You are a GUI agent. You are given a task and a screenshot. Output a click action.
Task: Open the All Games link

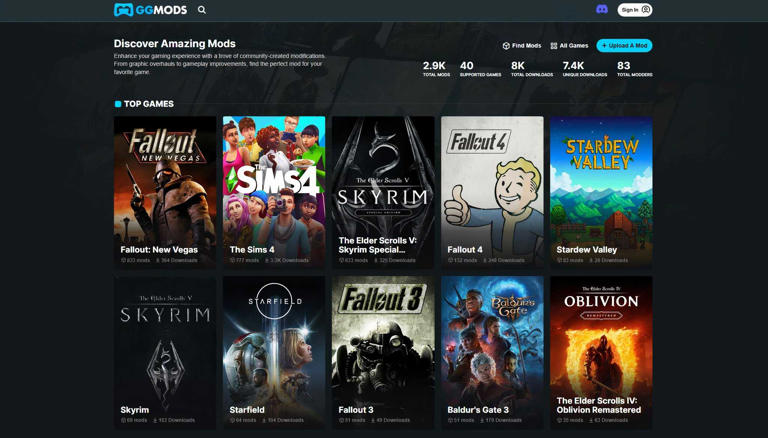click(x=569, y=46)
